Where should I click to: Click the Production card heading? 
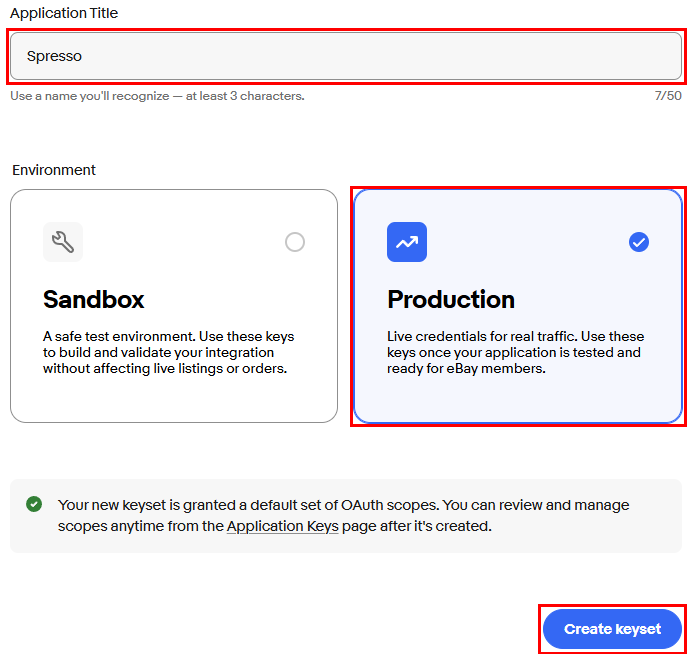[x=451, y=300]
